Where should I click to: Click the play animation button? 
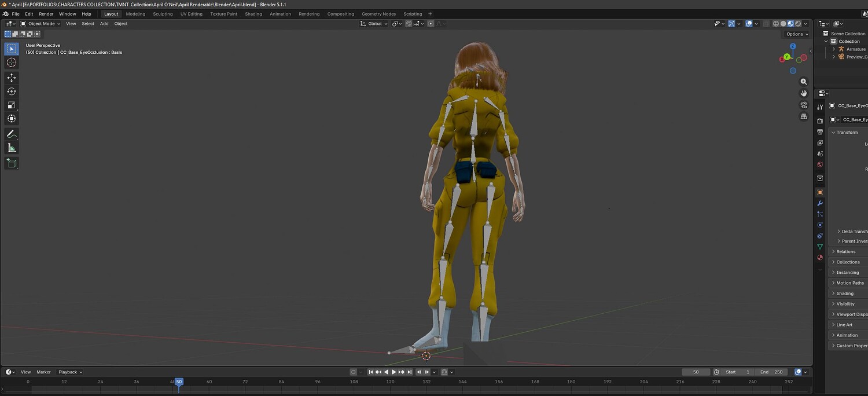[x=394, y=372]
